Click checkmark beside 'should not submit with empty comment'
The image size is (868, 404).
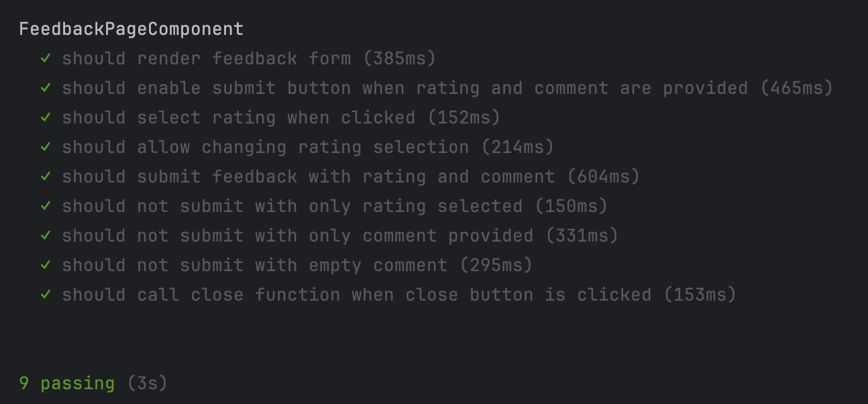pos(46,265)
